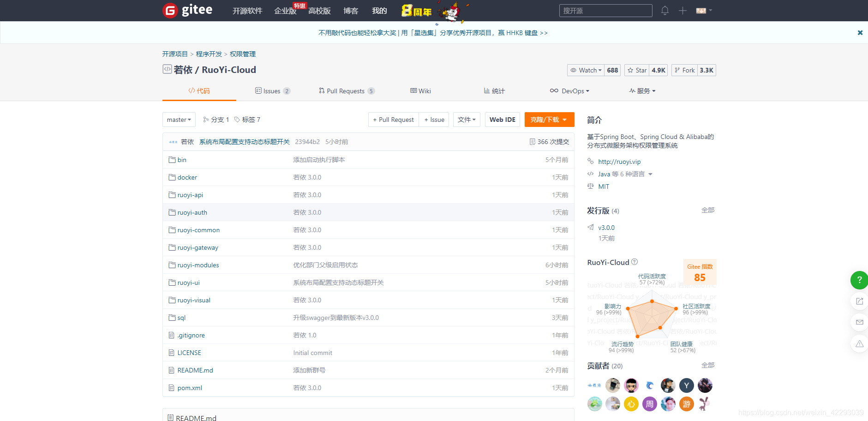
Task: Expand the Java 等 6 种语言 dropdown
Action: coord(625,174)
